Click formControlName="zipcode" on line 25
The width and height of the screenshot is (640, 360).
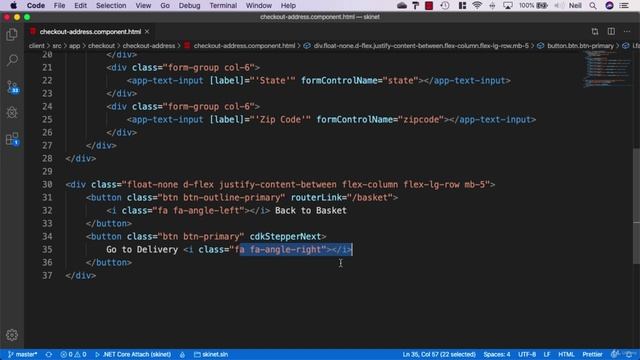click(380, 120)
